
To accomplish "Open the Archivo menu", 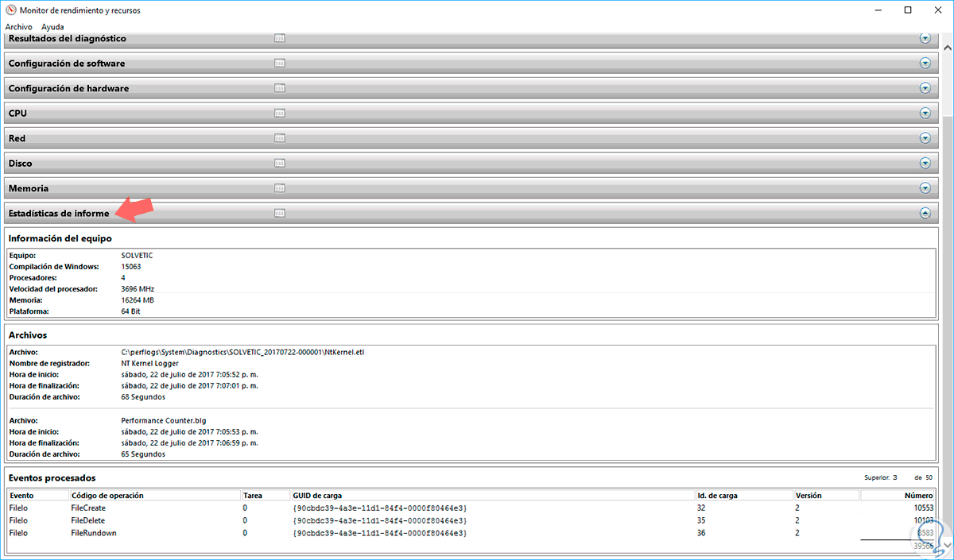I will pos(18,26).
